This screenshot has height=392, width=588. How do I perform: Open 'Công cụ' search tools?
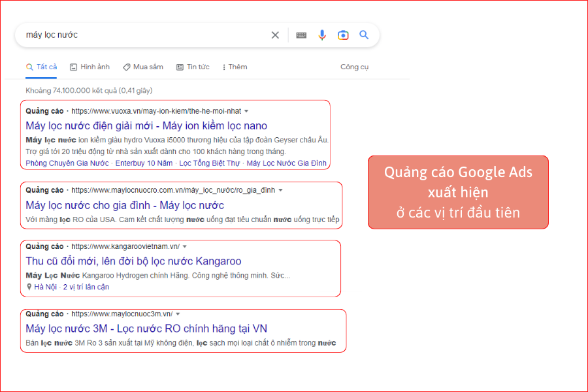coord(354,67)
